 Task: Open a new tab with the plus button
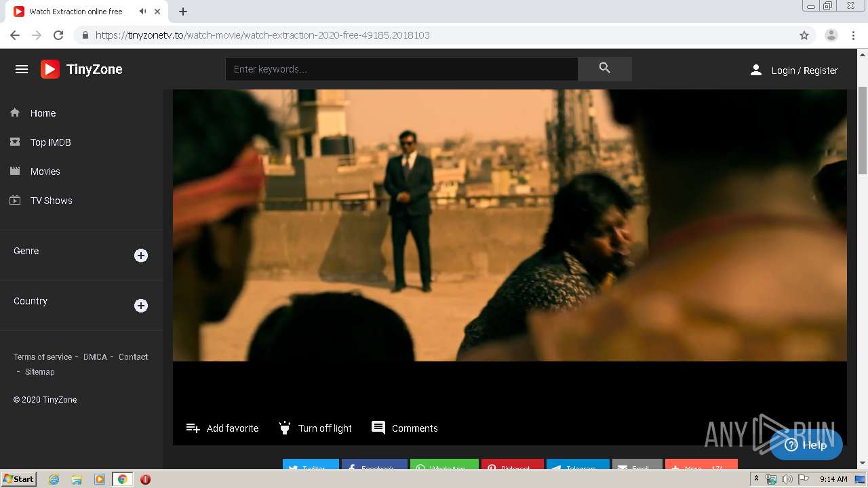coord(183,12)
